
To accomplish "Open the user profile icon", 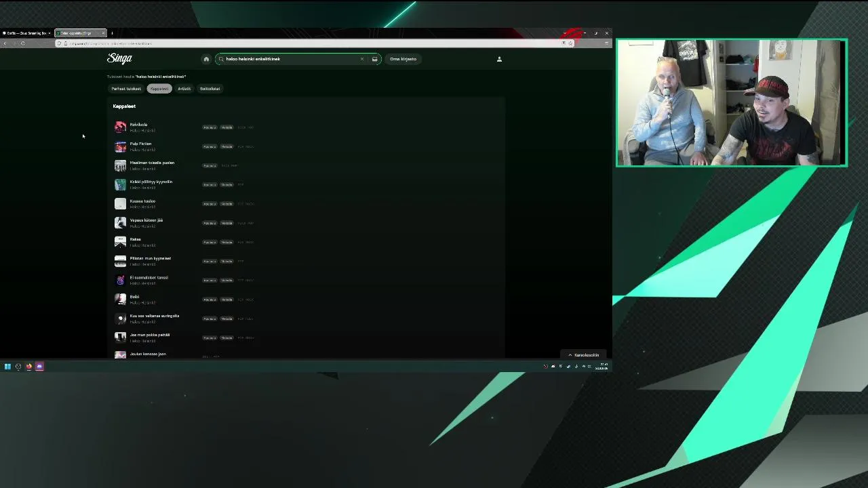I will click(x=499, y=59).
